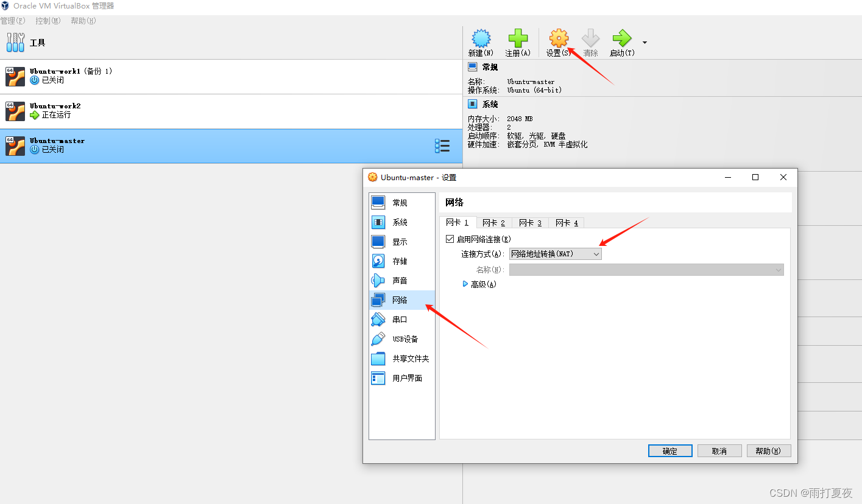
Task: Click the Ubuntu-work2 VM OS icon
Action: coord(15,111)
